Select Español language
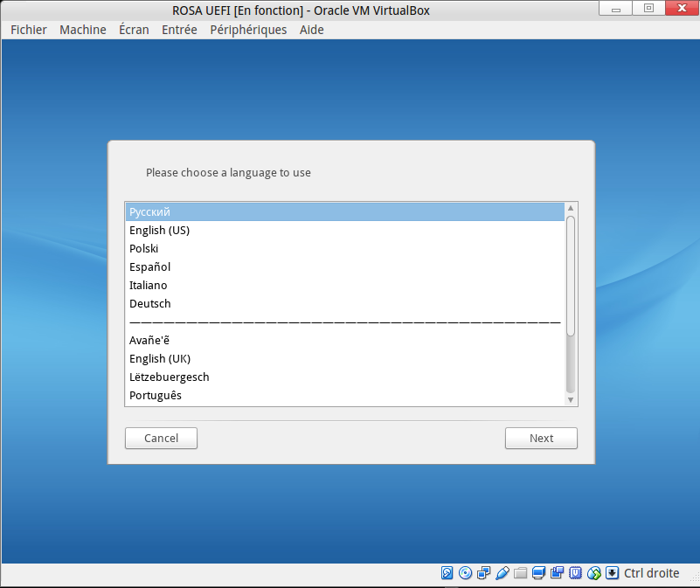 click(x=345, y=266)
